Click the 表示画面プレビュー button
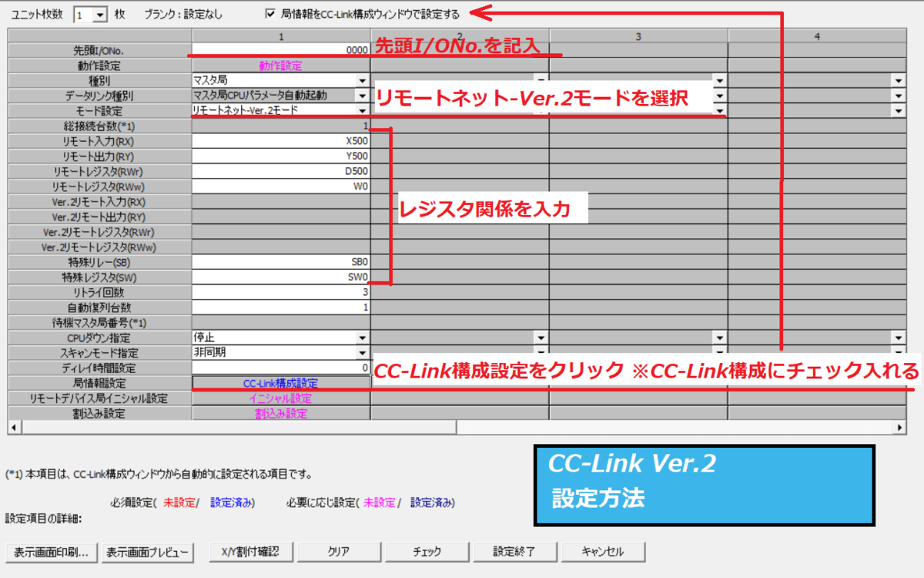924x578 pixels. point(147,552)
